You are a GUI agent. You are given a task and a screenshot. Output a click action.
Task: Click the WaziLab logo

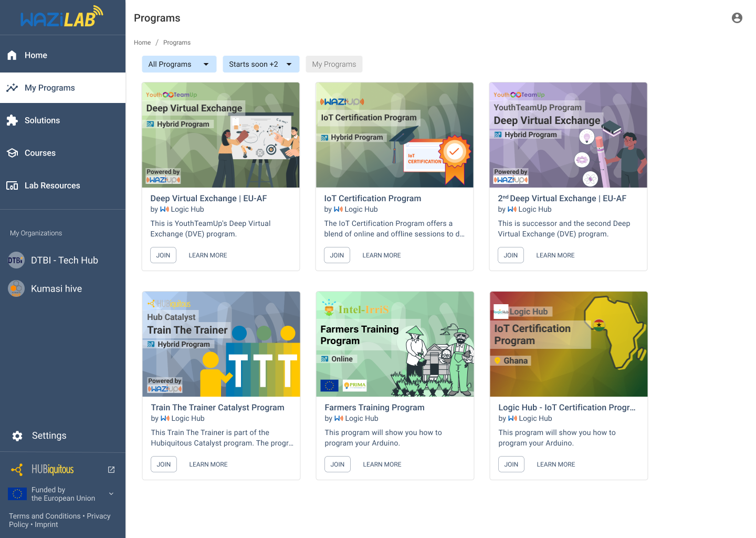coord(62,17)
